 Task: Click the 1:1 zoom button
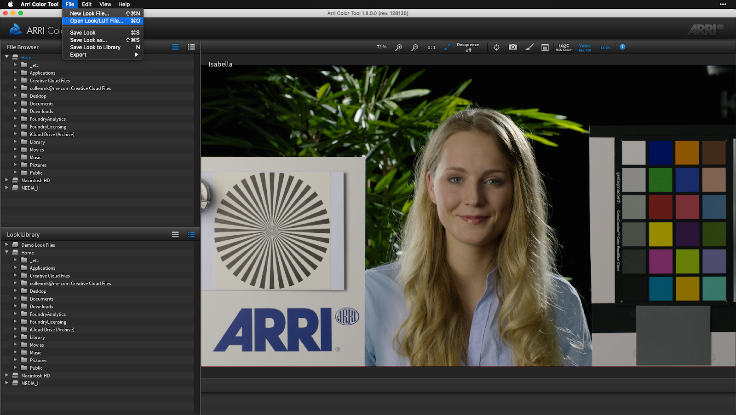[431, 47]
